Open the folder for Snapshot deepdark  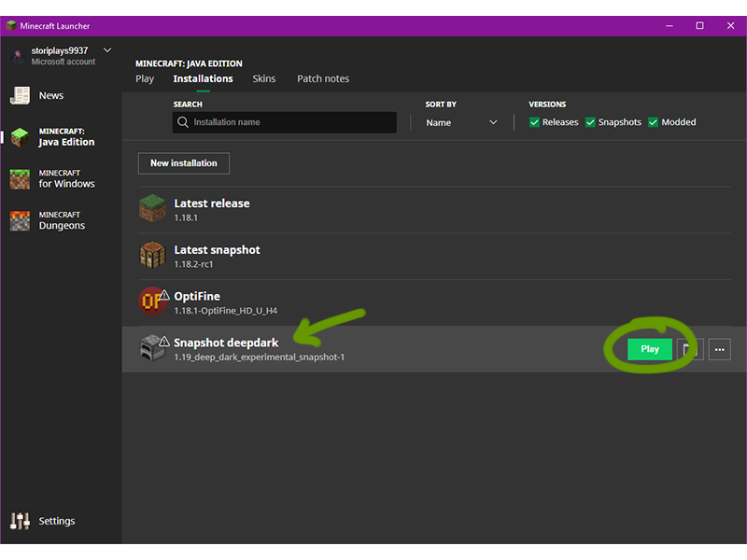690,349
